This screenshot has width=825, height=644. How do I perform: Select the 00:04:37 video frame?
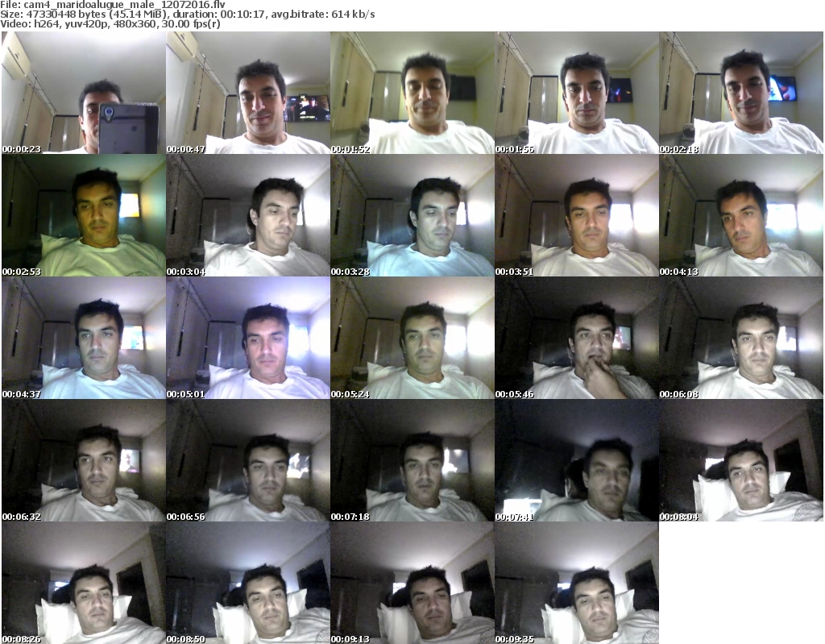(x=84, y=338)
